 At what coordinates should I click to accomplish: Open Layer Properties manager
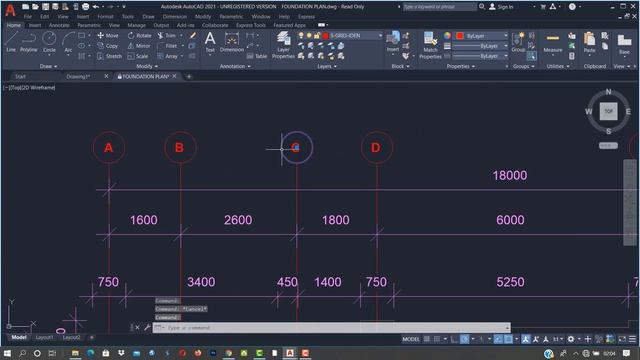pos(283,45)
